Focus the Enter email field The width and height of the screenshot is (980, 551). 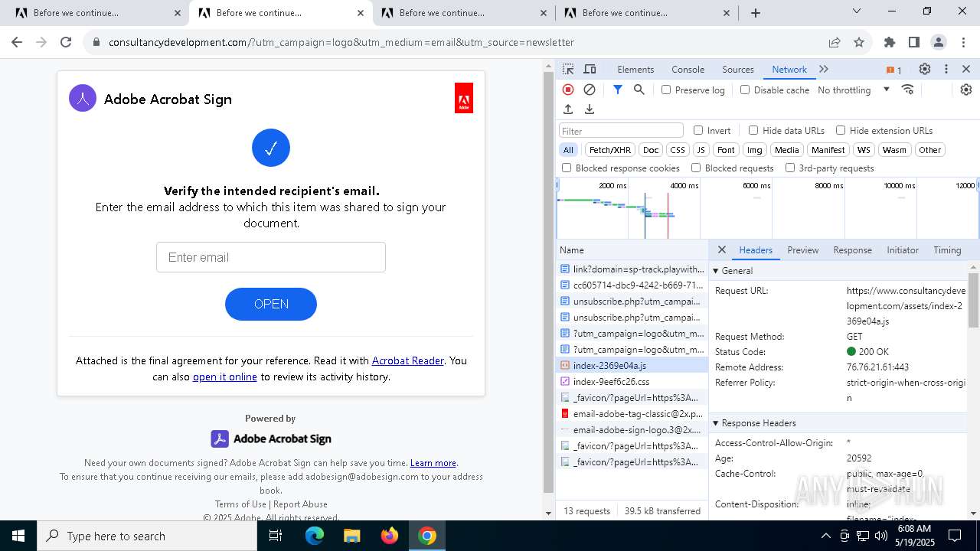click(271, 257)
